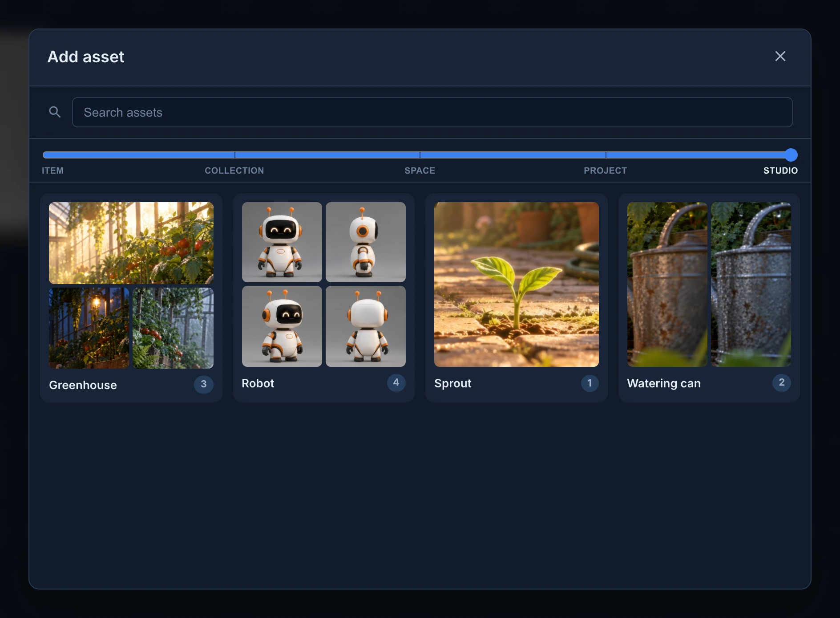
Task: Select the misty greenhouse fern thumbnail
Action: [173, 328]
